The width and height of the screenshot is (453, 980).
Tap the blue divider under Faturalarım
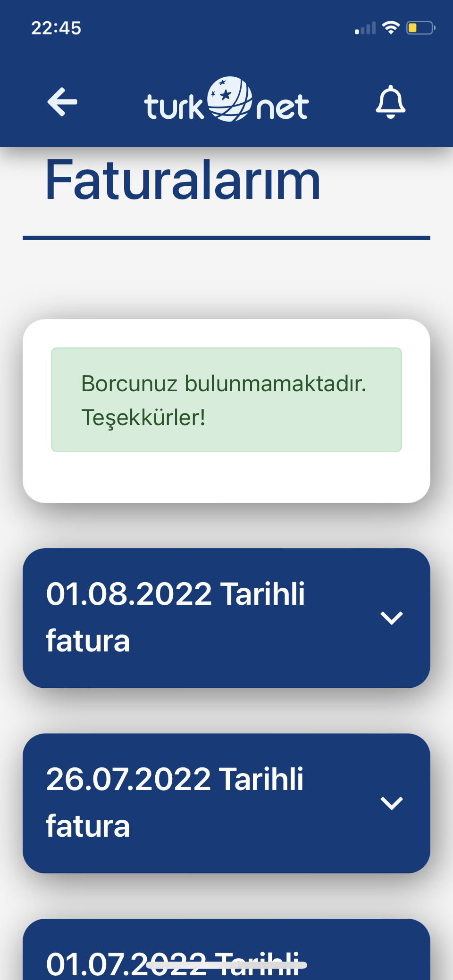pyautogui.click(x=226, y=238)
